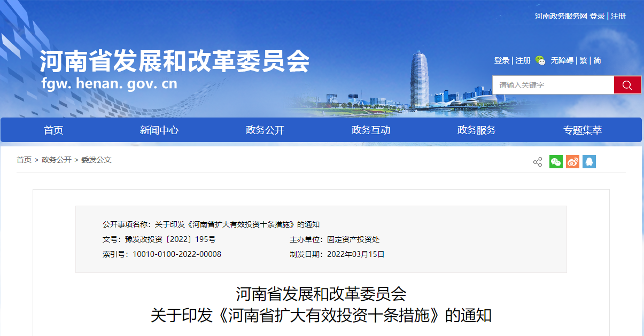Open the 政务服务 navigation item
The width and height of the screenshot is (644, 336).
pos(477,130)
